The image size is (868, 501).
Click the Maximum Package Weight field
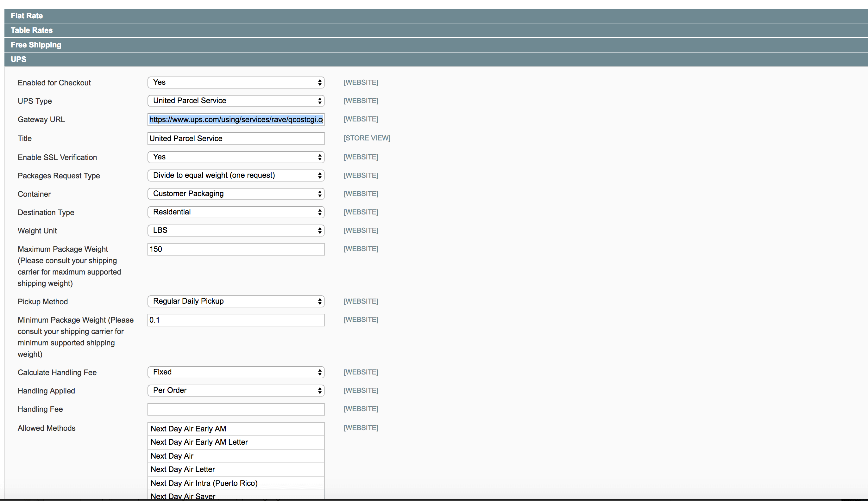click(236, 249)
